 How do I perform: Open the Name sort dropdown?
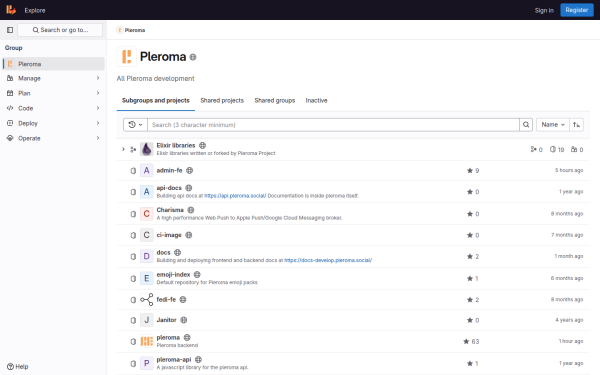553,125
